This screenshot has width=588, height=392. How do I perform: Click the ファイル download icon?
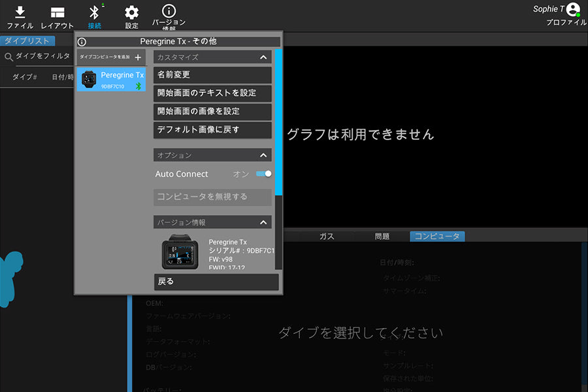[x=20, y=12]
